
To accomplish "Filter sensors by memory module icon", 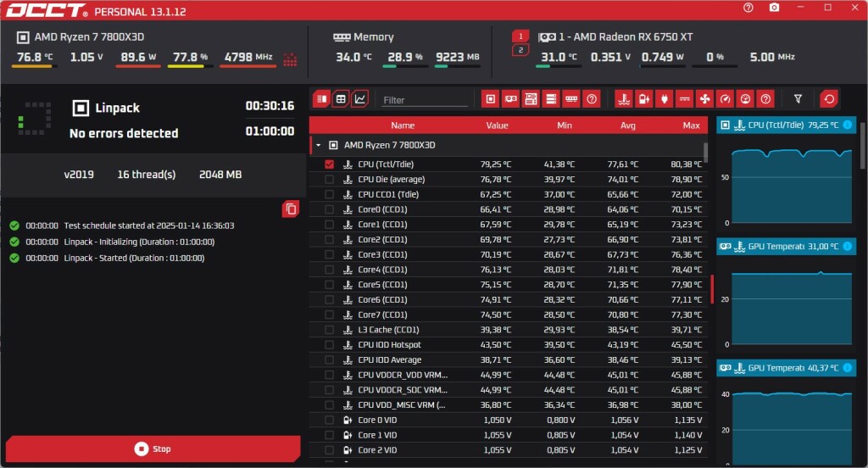I will 571,99.
